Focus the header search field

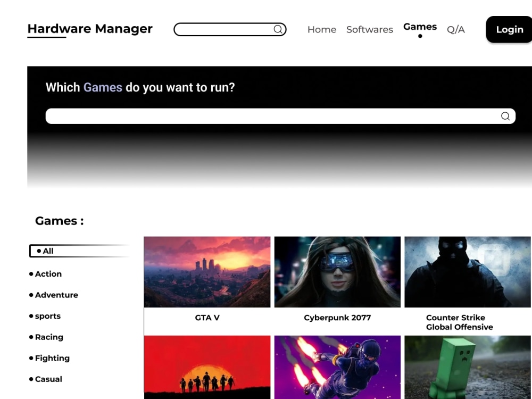click(x=230, y=29)
